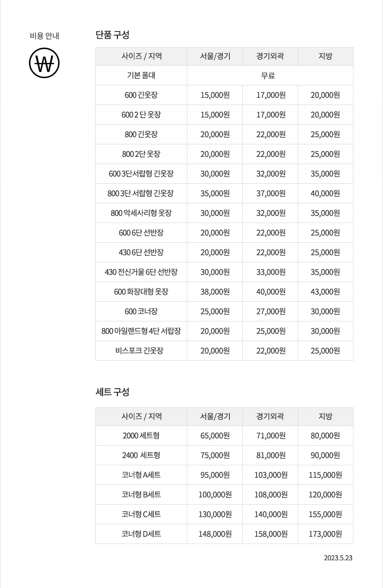Click the 38,000원 price for 600 화장대형 옷장

tap(215, 292)
